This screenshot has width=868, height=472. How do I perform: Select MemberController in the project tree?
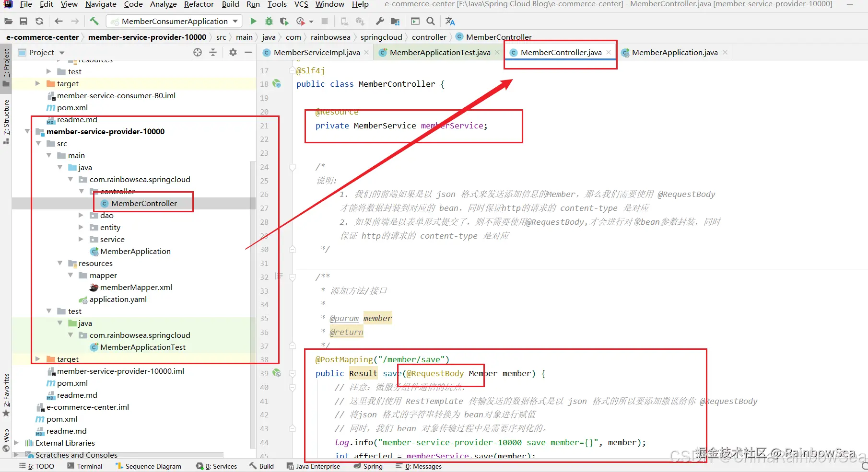[144, 203]
